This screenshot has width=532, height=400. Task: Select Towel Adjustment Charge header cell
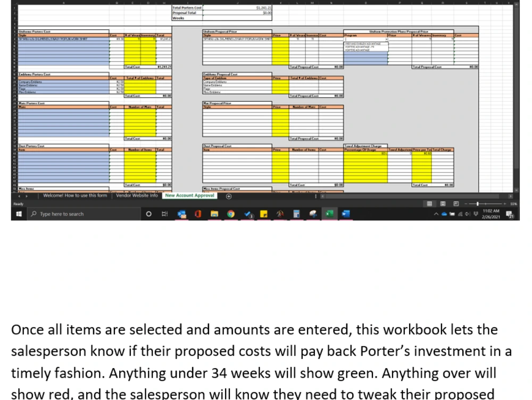coord(365,146)
